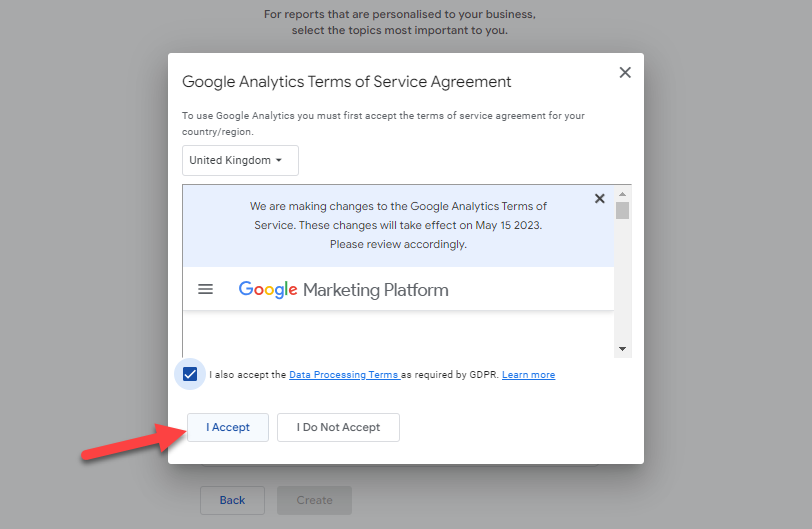The width and height of the screenshot is (812, 529).
Task: Open the Google Marketing Platform hamburger menu
Action: (206, 289)
